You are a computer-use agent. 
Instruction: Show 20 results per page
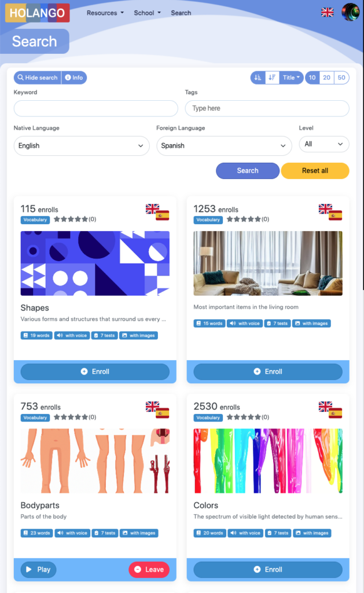[x=326, y=78]
